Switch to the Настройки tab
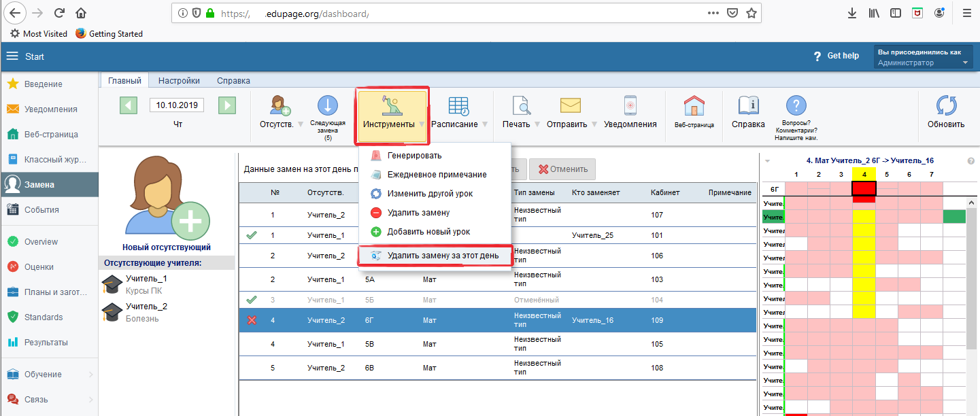 click(179, 80)
